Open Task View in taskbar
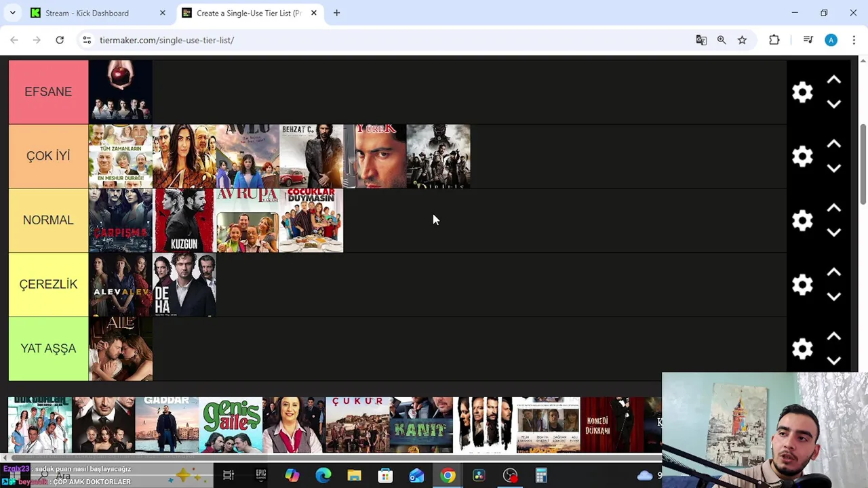This screenshot has height=488, width=868. point(229,475)
